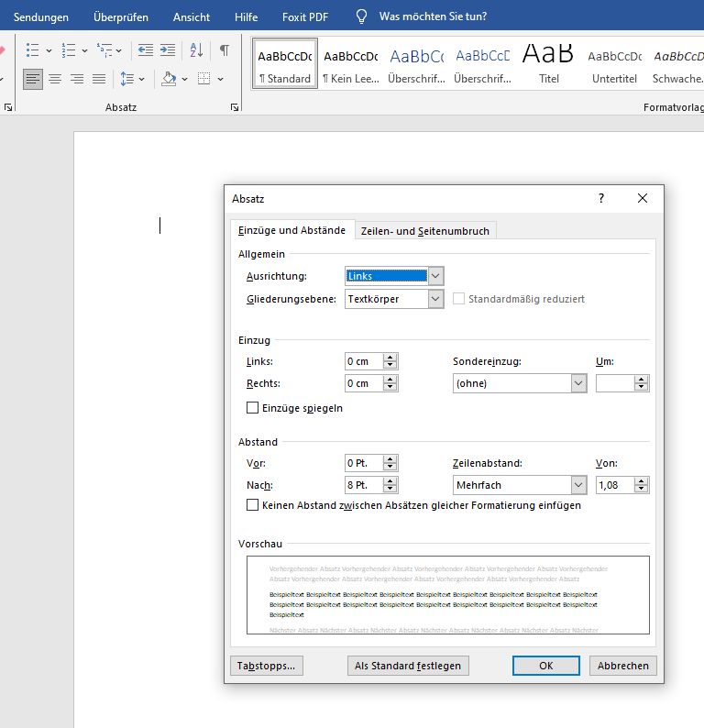
Task: Switch to Zeilen- und Seitenumbruch tab
Action: pos(425,231)
